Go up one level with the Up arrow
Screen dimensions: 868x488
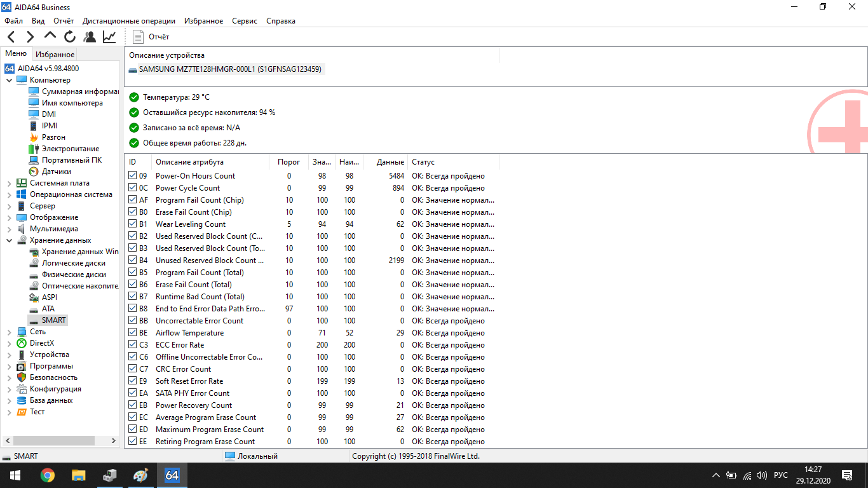pyautogui.click(x=50, y=36)
